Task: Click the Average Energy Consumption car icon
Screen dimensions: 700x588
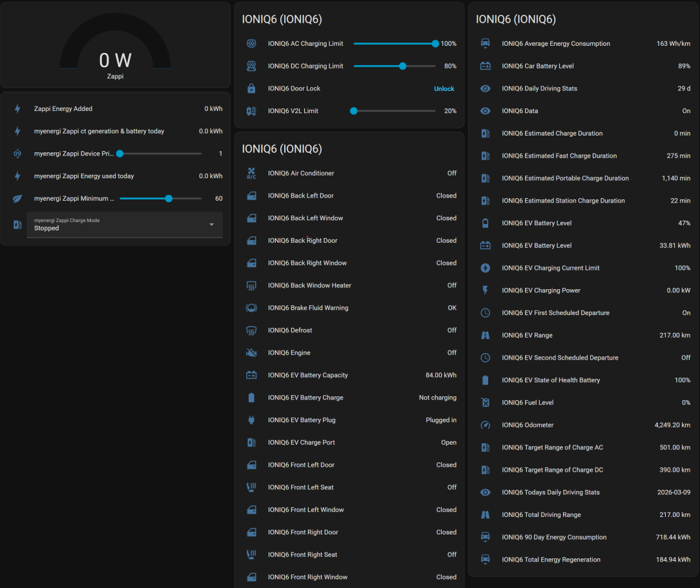Action: [485, 43]
